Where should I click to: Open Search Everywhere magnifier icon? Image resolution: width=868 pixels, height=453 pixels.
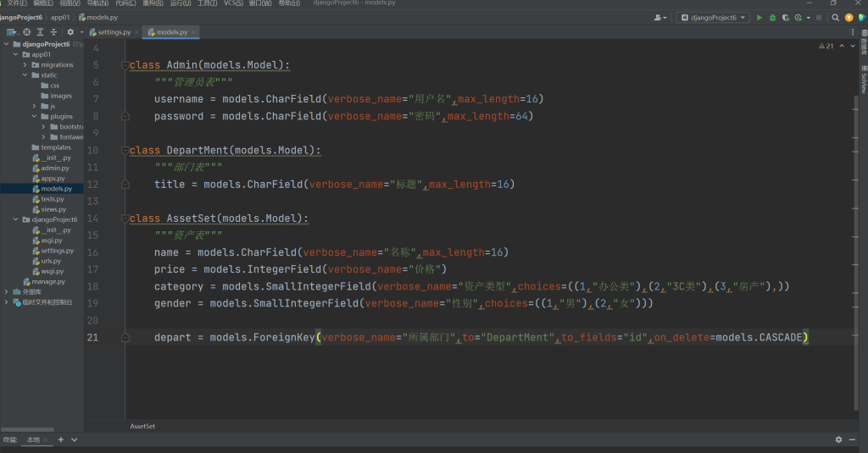coord(836,17)
